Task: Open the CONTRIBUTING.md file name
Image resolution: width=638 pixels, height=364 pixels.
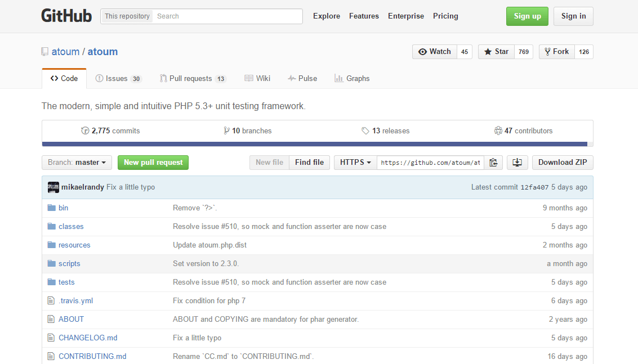Action: (92, 356)
